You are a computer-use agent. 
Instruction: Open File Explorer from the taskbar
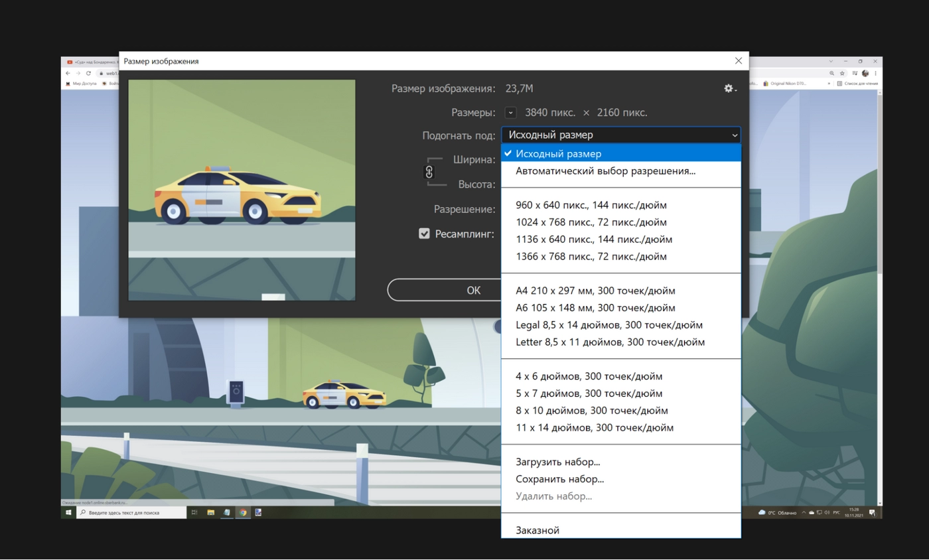tap(210, 512)
